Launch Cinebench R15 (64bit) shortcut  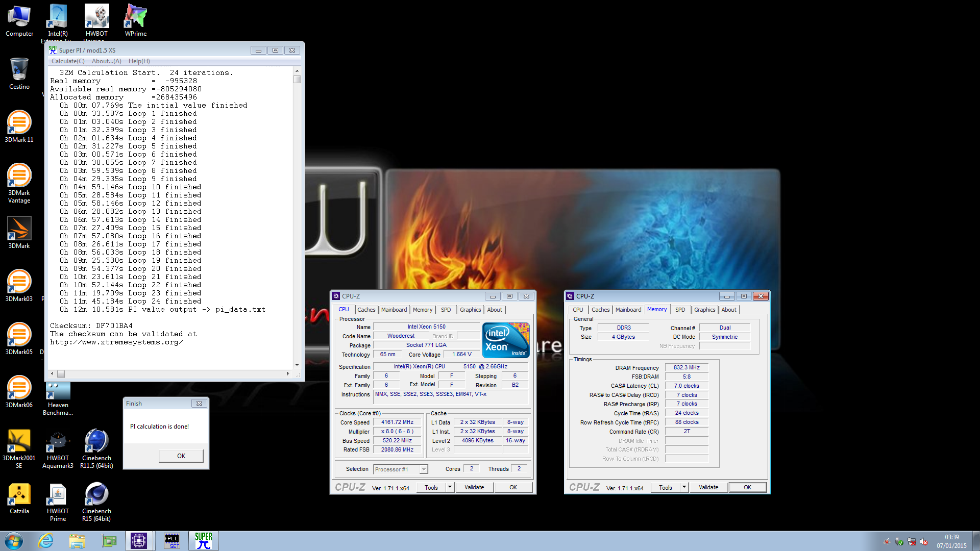click(96, 502)
